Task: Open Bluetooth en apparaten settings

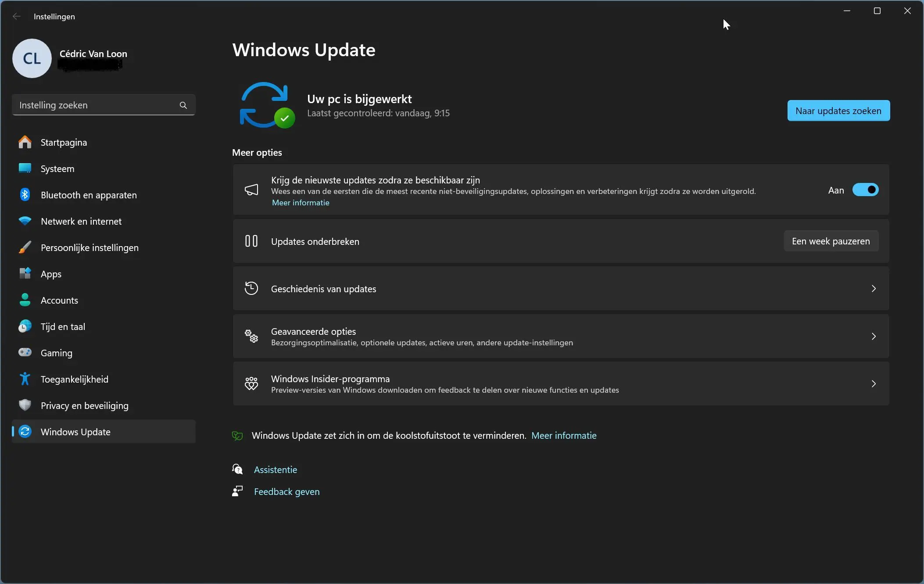Action: 25,195
